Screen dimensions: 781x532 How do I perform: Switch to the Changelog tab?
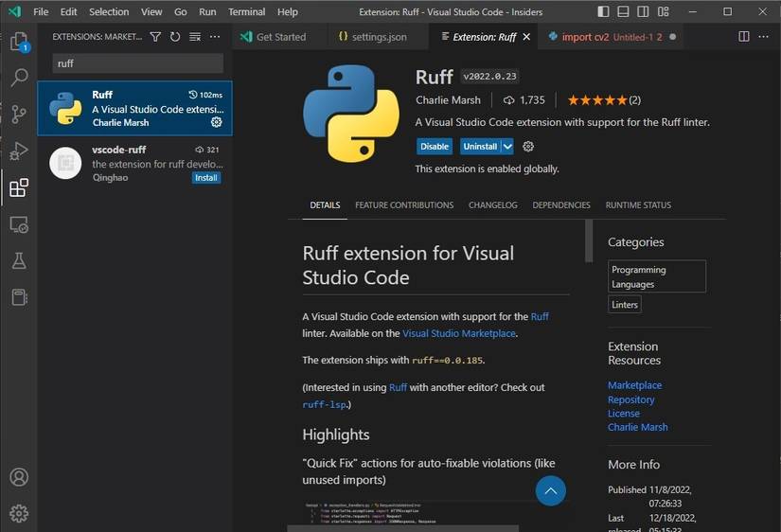[492, 205]
